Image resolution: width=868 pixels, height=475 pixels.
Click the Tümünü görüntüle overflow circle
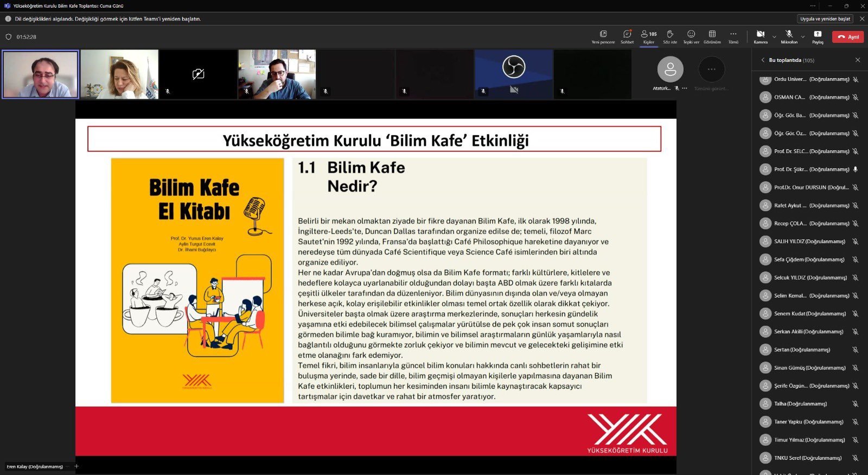pos(711,69)
